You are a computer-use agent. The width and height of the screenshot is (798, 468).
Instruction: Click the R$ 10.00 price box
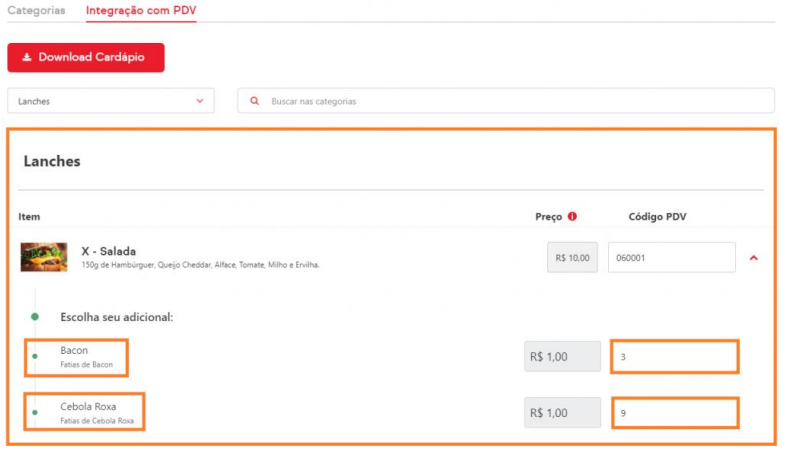point(573,258)
